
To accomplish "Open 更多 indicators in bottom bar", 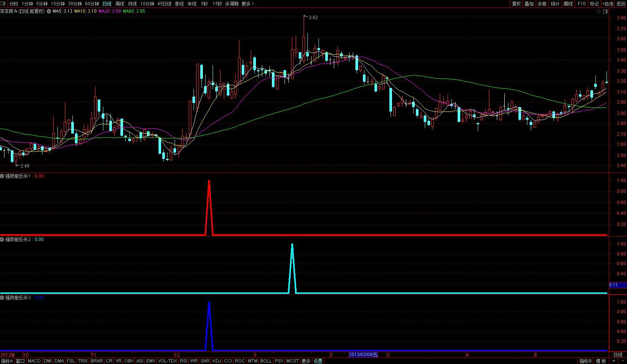I will 306,361.
